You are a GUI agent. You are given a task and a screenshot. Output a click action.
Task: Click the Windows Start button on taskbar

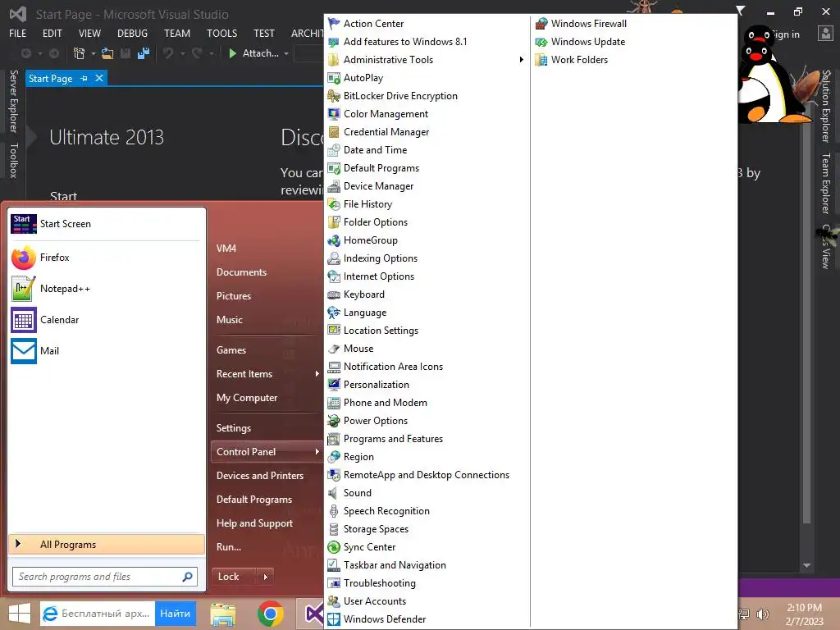tap(20, 614)
